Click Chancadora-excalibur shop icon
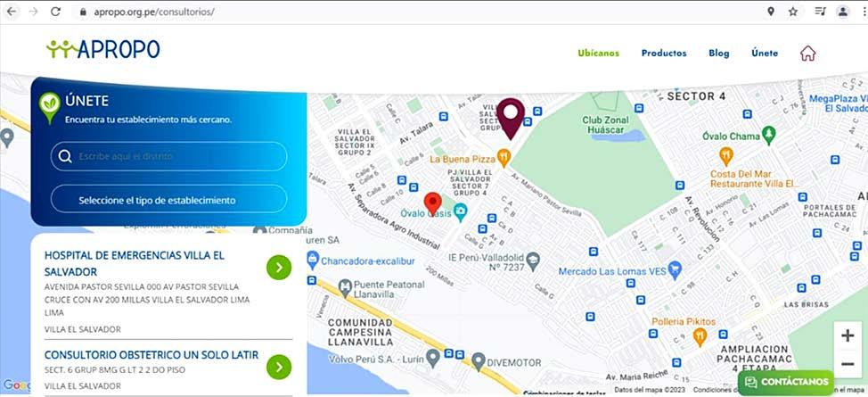 point(313,259)
